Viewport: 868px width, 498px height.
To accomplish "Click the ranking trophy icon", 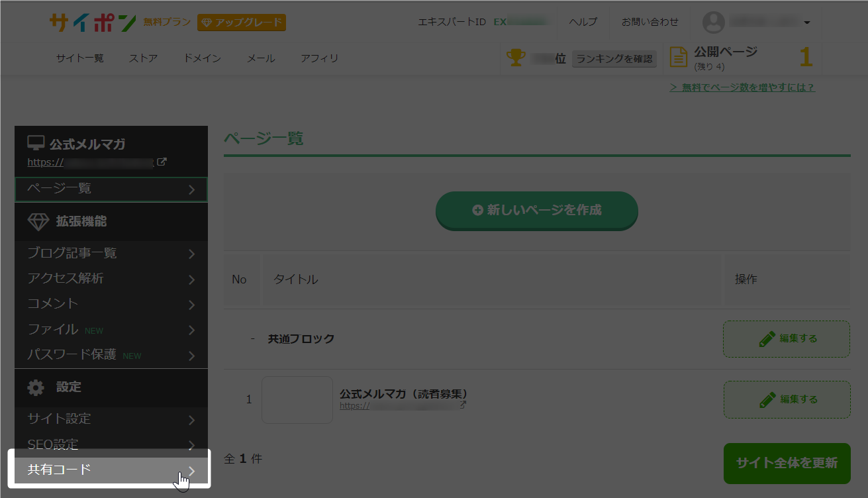I will (516, 58).
